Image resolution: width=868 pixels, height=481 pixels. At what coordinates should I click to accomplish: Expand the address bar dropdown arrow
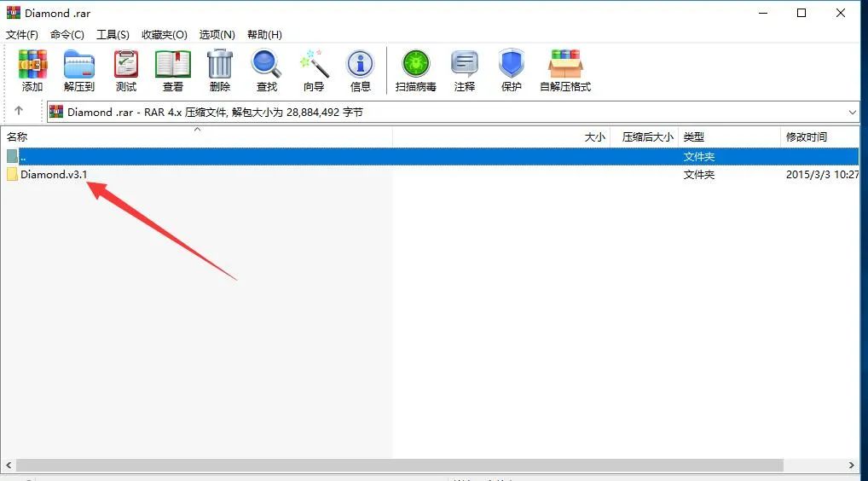point(852,113)
